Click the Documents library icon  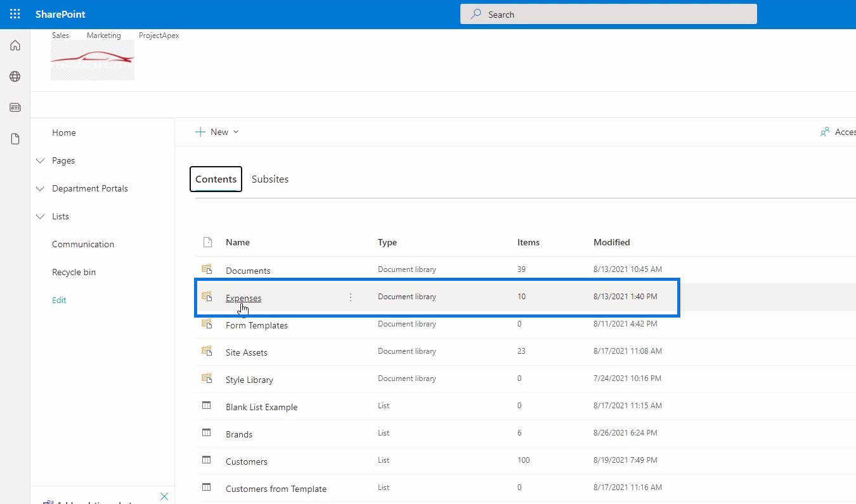207,269
